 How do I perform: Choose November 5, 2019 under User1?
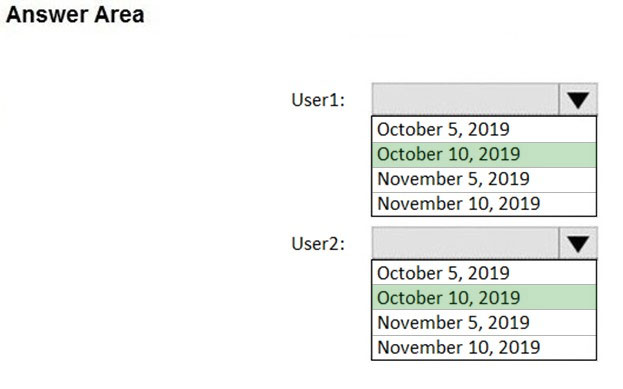pos(484,180)
